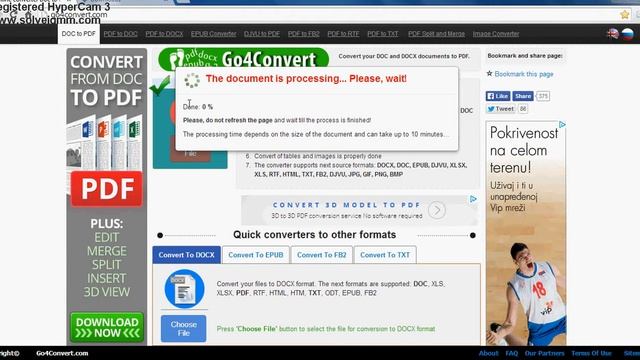Click the Go4Convert logo banner

pos(244,60)
